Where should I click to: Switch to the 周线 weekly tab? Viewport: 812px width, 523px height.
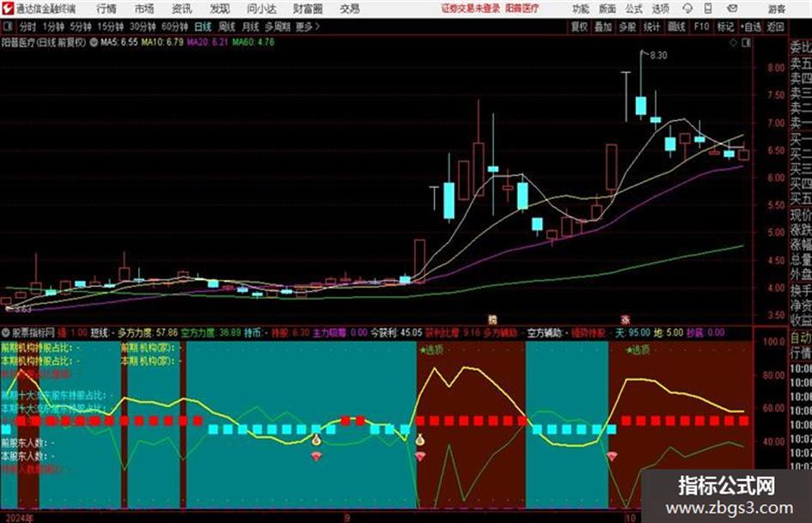[227, 27]
